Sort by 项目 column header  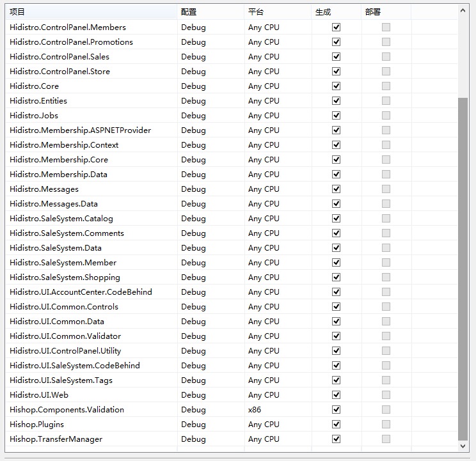[x=91, y=12]
